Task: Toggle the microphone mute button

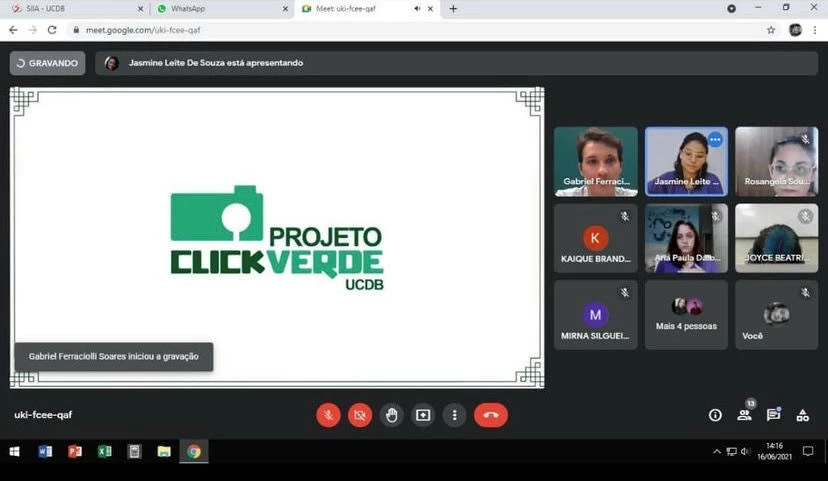Action: click(x=328, y=415)
